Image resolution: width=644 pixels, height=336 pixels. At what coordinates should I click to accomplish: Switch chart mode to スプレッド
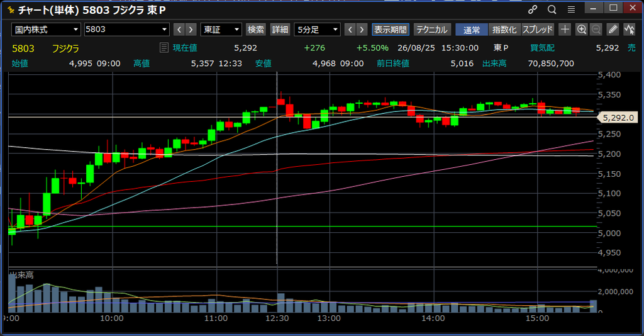click(x=538, y=30)
